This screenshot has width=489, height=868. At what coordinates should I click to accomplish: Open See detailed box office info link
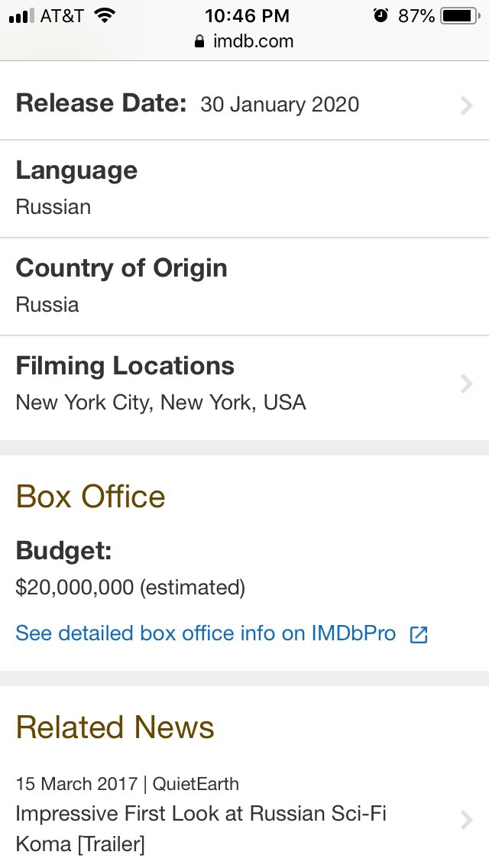[x=206, y=633]
